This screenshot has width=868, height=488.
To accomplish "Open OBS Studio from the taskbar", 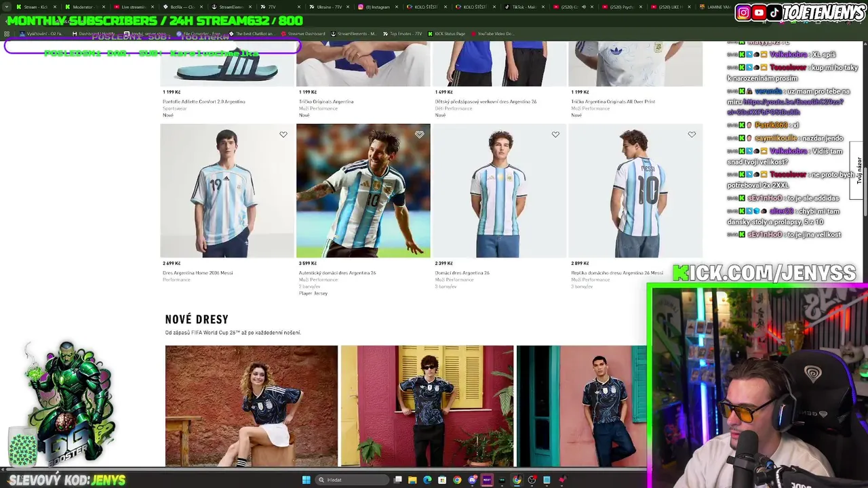I will [532, 480].
